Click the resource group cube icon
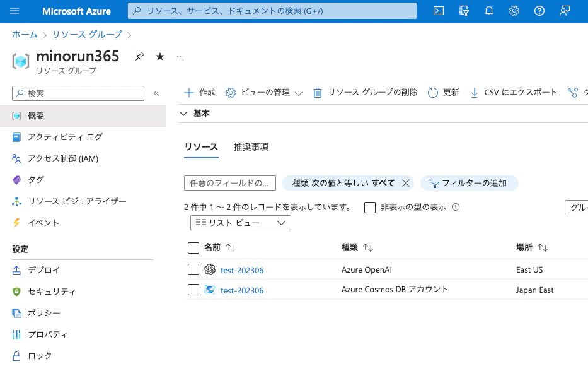 (x=21, y=61)
